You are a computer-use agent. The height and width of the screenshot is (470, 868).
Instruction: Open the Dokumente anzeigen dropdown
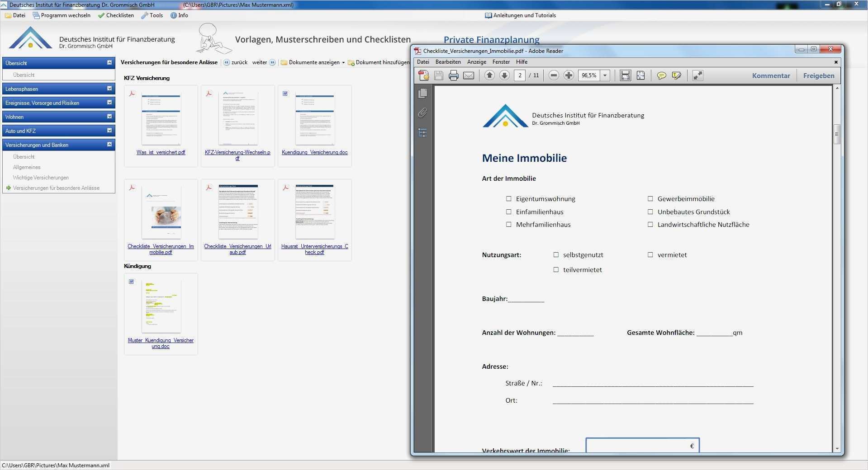point(312,62)
